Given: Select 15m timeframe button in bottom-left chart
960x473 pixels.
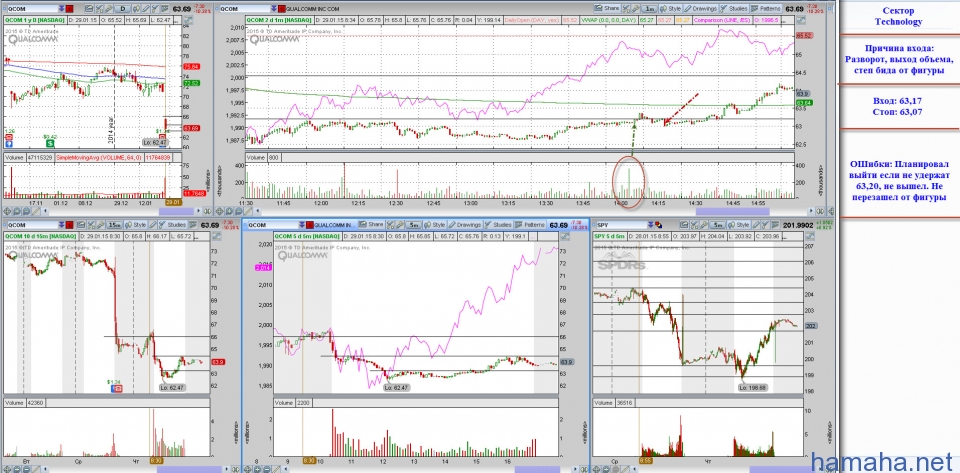Looking at the screenshot, I should tap(114, 225).
